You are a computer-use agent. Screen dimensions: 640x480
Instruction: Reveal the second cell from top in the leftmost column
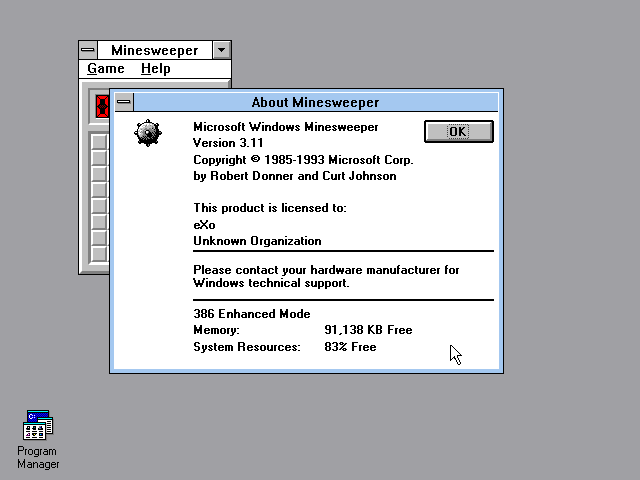[99, 157]
